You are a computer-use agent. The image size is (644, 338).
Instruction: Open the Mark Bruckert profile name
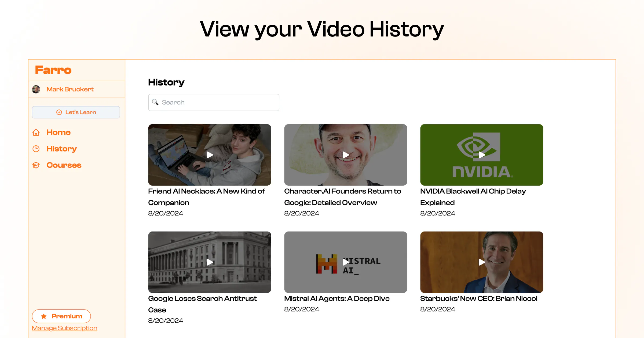click(x=70, y=89)
